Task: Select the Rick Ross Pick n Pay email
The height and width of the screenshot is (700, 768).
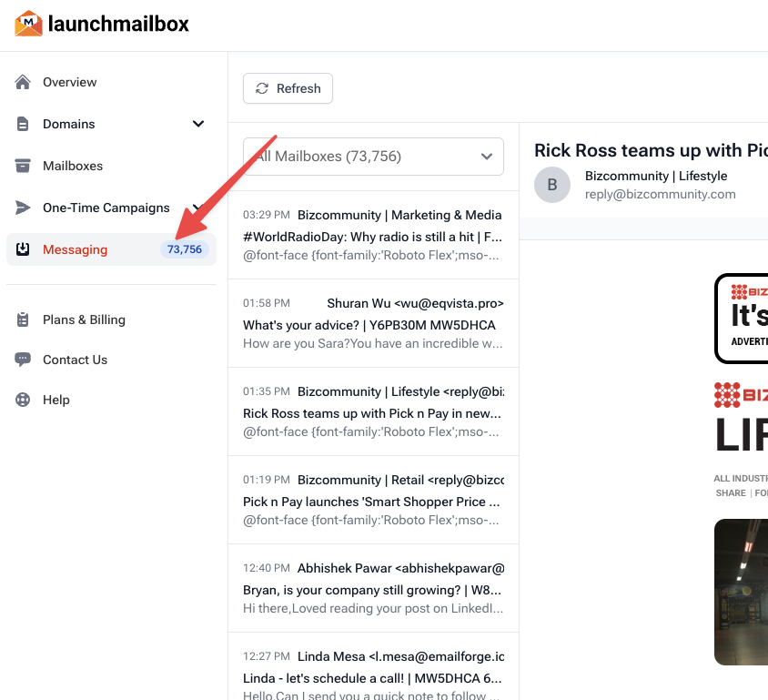Action: 373,411
